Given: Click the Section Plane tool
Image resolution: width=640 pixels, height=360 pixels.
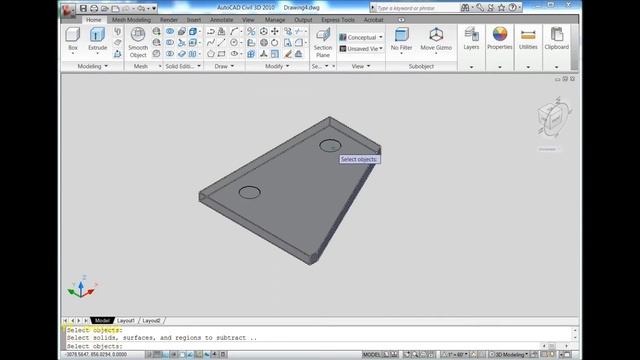Looking at the screenshot, I should click(323, 42).
